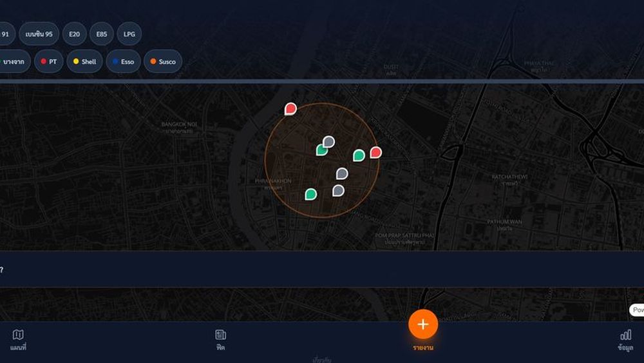The width and height of the screenshot is (644, 363).
Task: Toggle the บางจาก brand filter
Action: pos(14,61)
